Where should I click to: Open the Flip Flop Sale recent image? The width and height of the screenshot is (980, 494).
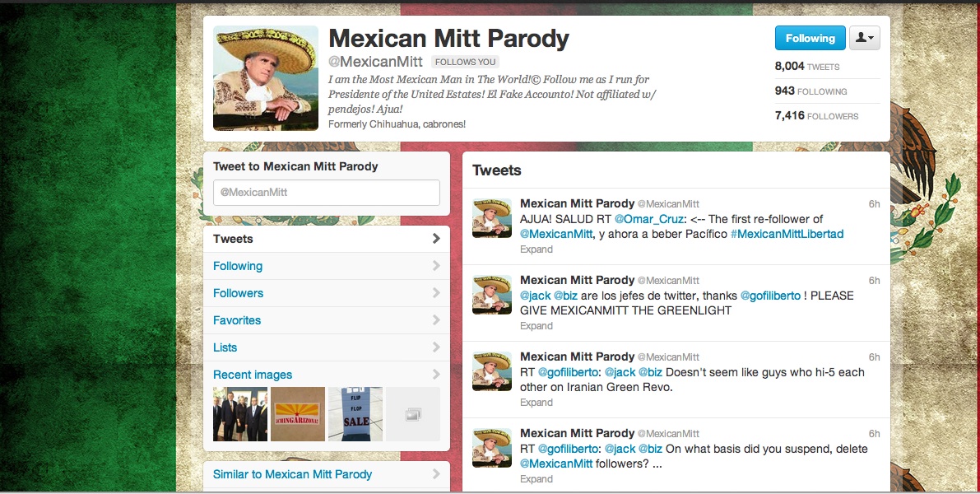(x=355, y=414)
